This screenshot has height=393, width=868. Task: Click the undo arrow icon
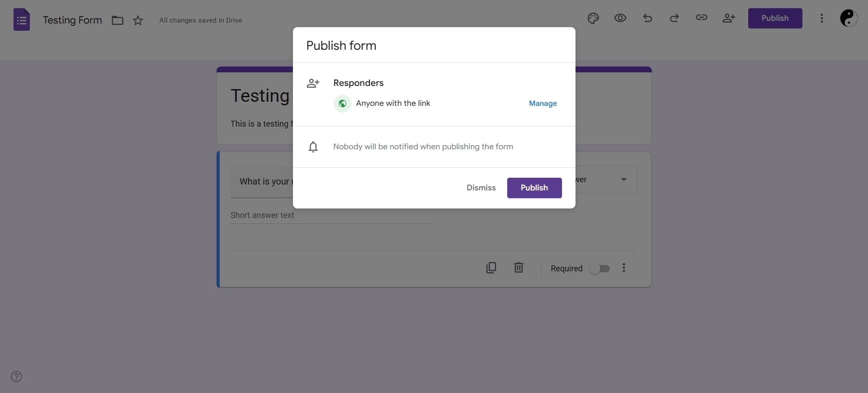point(647,18)
